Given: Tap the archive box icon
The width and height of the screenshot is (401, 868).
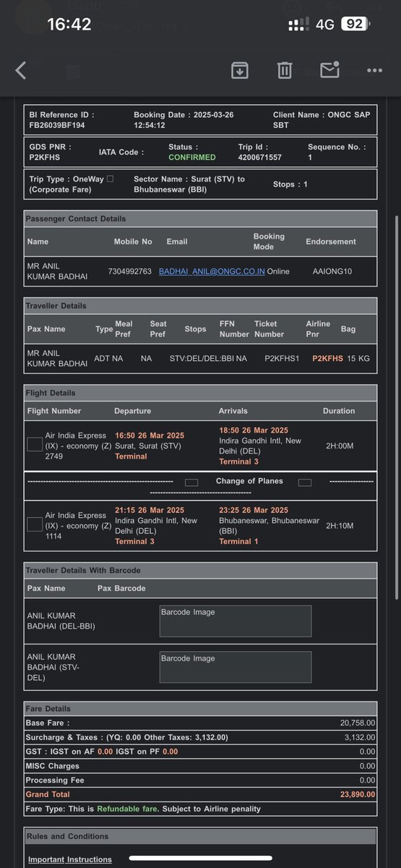Looking at the screenshot, I should (239, 70).
